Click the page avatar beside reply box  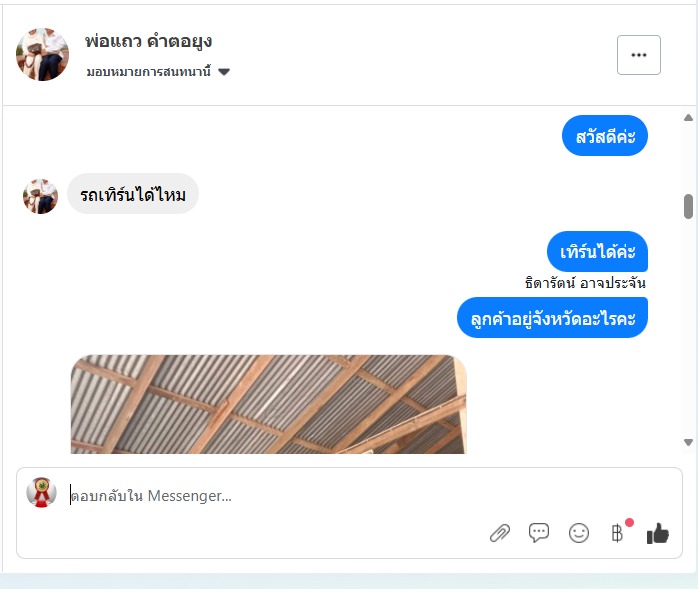[41, 492]
